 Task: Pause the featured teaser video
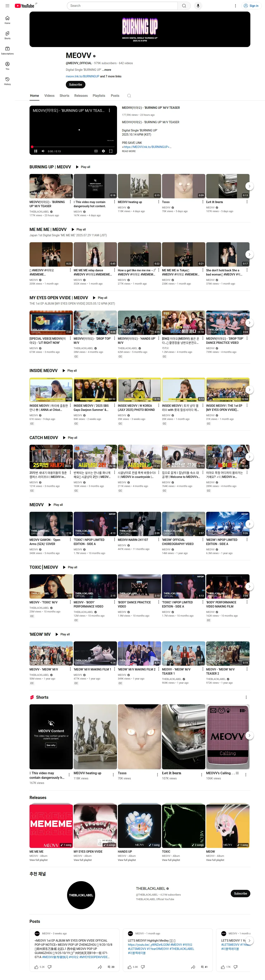[36, 151]
